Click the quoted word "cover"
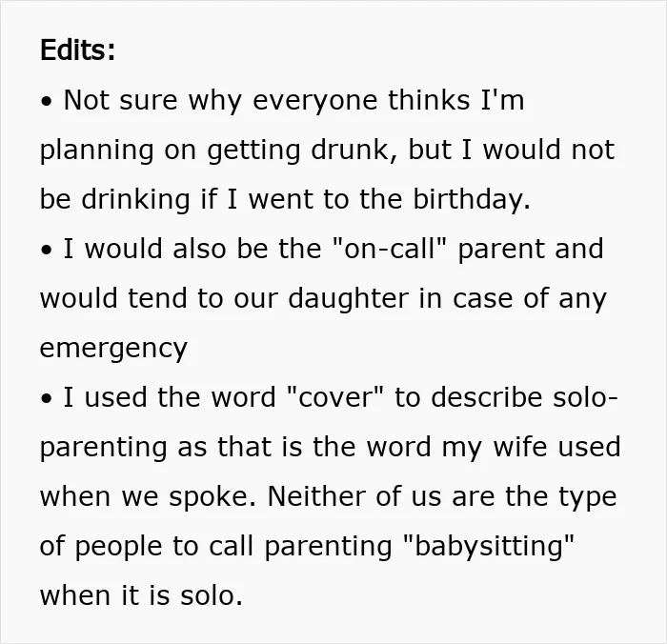This screenshot has height=644, width=667. click(335, 397)
